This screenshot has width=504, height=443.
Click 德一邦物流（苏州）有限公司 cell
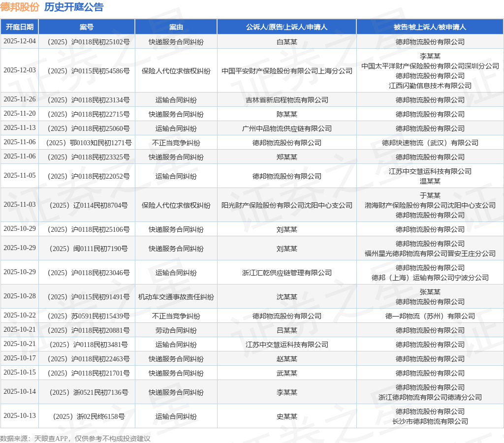pyautogui.click(x=430, y=316)
